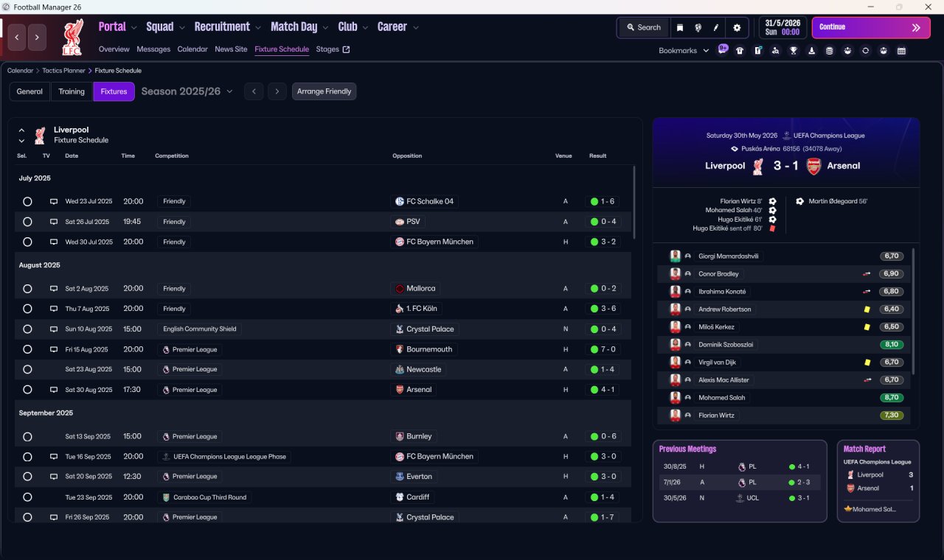This screenshot has height=560, width=944.
Task: Open bookmark icon beside the Search box
Action: click(x=680, y=28)
